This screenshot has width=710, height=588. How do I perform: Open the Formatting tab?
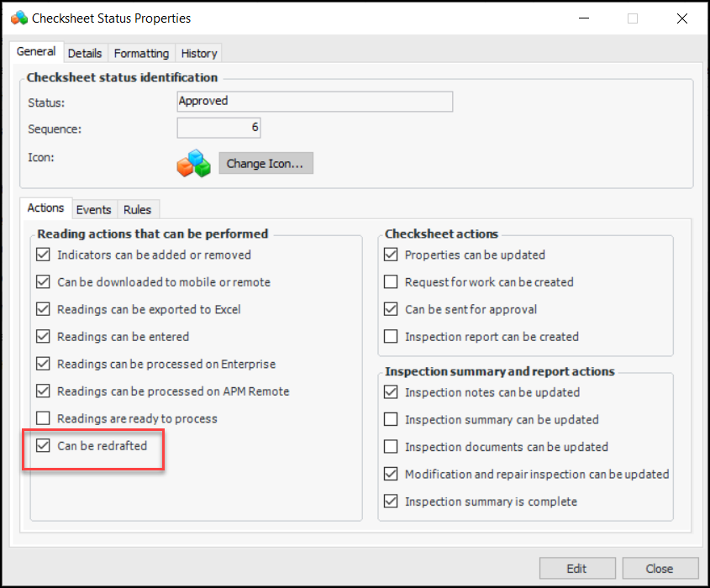(141, 53)
